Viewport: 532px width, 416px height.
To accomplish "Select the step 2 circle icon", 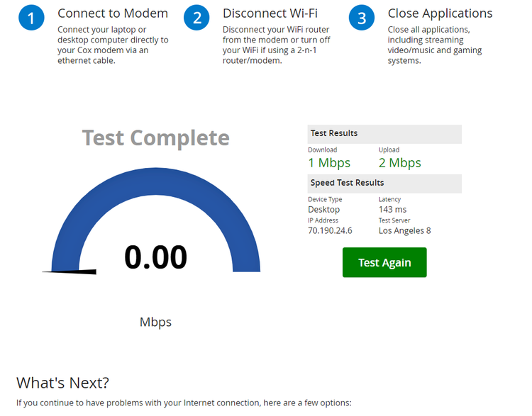I will (196, 18).
